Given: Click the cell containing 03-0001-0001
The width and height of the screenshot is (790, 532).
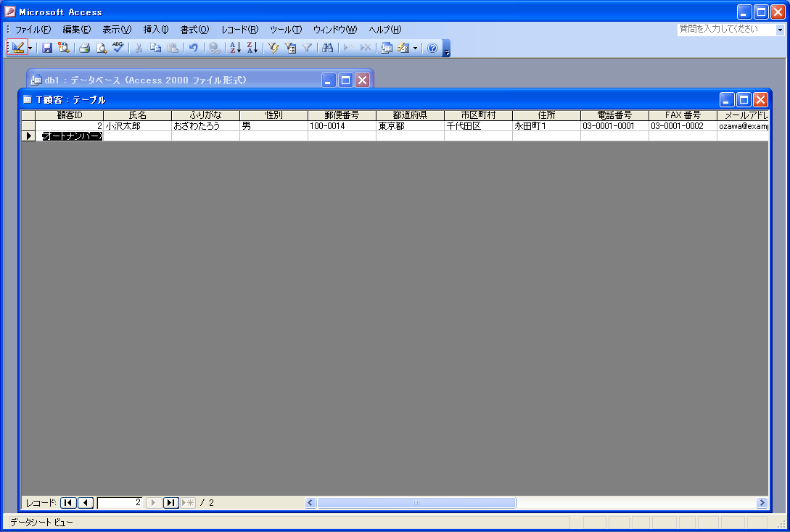Looking at the screenshot, I should (x=614, y=126).
